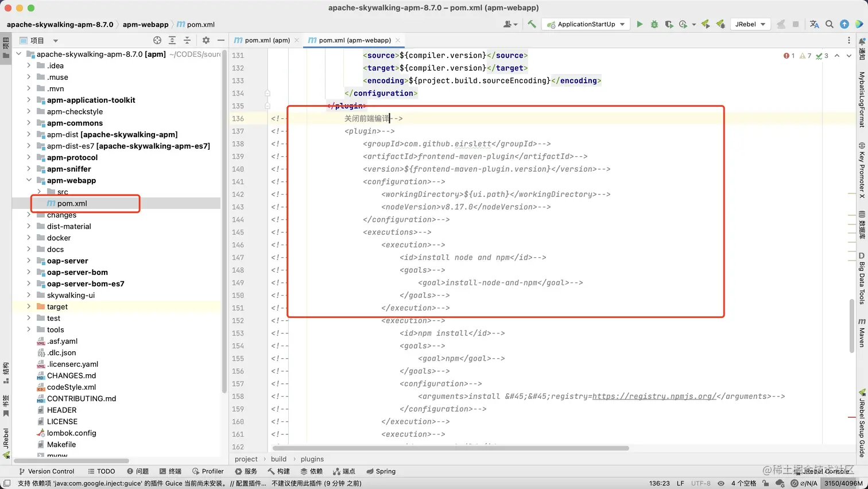Expand the apm-application-toolkit folder
The width and height of the screenshot is (868, 489).
point(29,100)
